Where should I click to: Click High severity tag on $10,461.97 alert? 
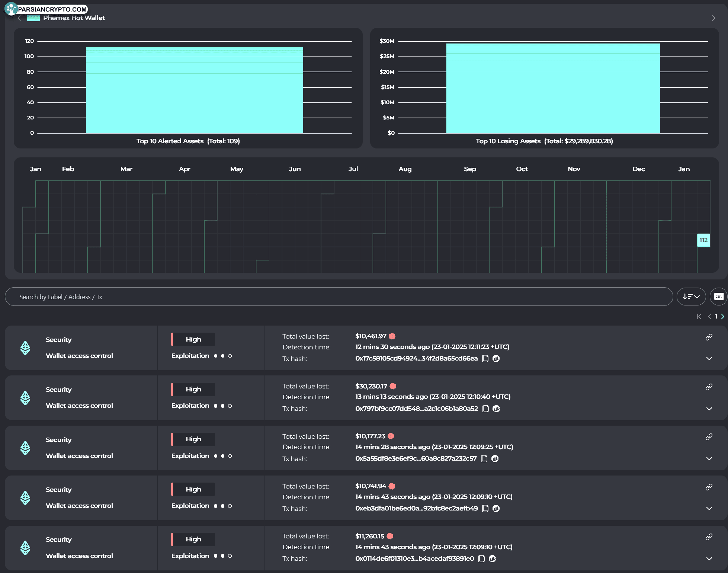coord(193,339)
